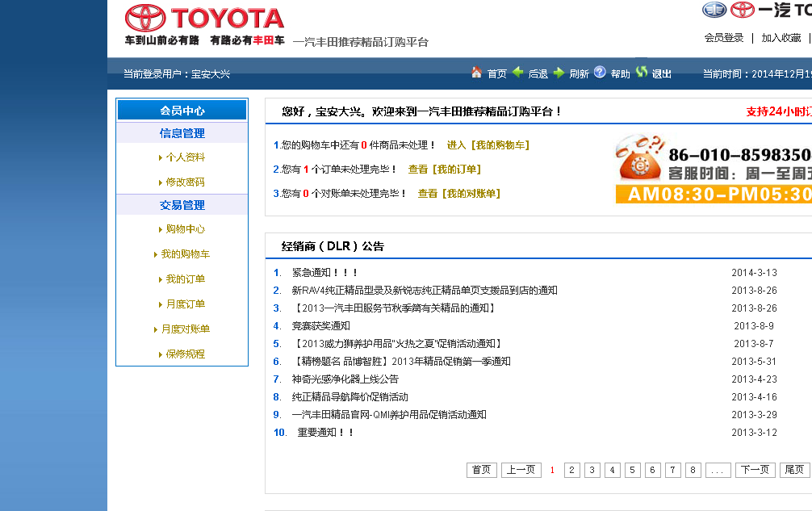Viewport: 812px width, 511px height.
Task: Click the small red Toyota emblem top right
Action: [x=743, y=10]
